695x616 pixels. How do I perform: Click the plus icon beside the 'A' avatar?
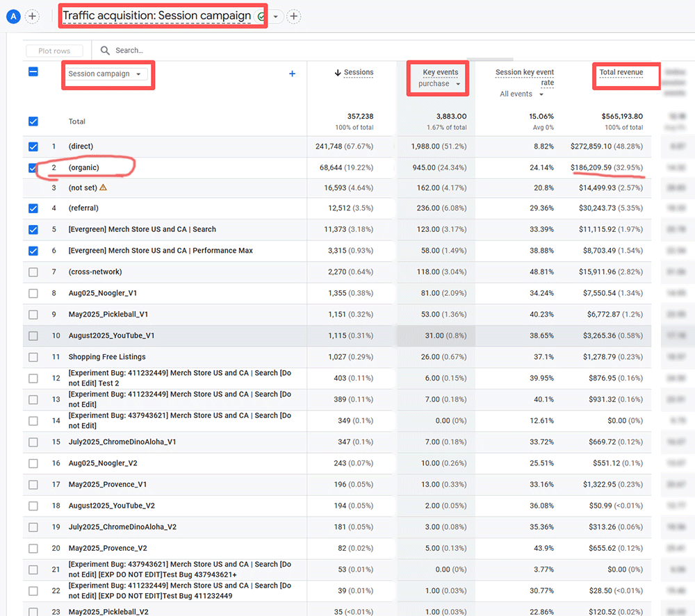(x=33, y=16)
